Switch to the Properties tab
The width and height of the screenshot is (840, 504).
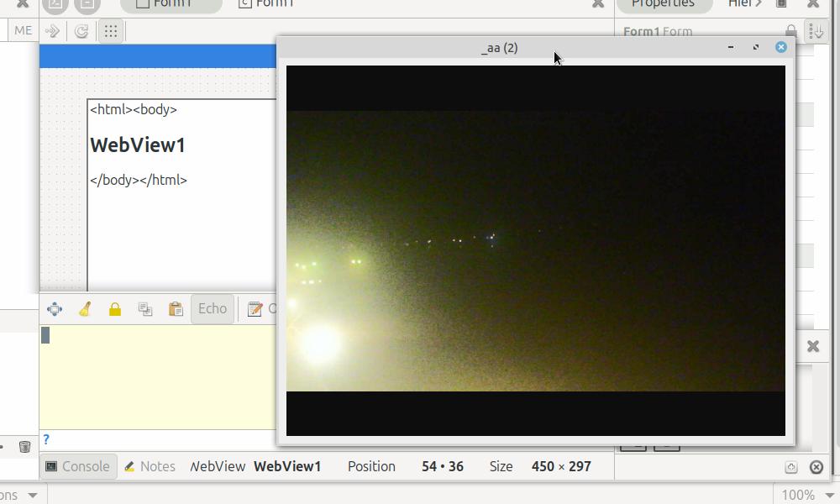click(663, 3)
